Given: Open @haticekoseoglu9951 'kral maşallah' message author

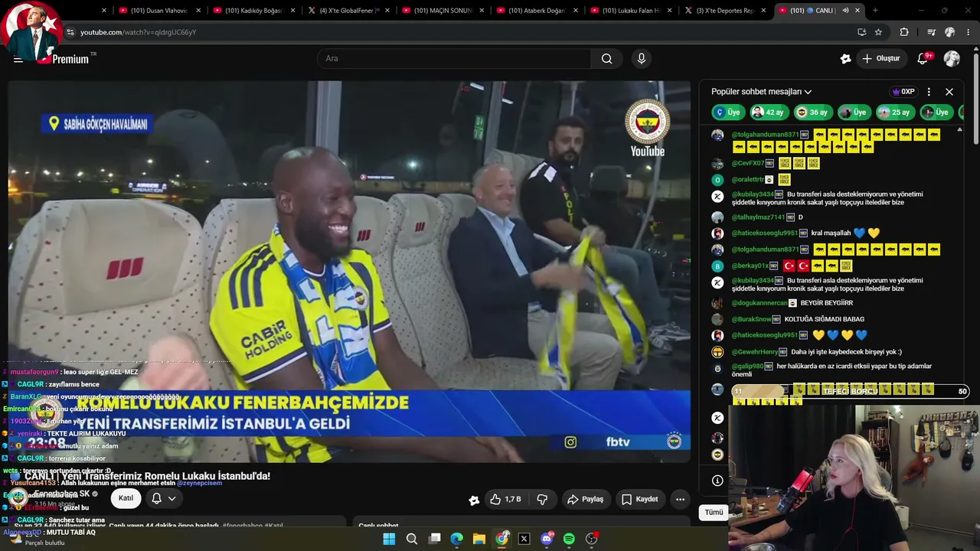Looking at the screenshot, I should 765,233.
